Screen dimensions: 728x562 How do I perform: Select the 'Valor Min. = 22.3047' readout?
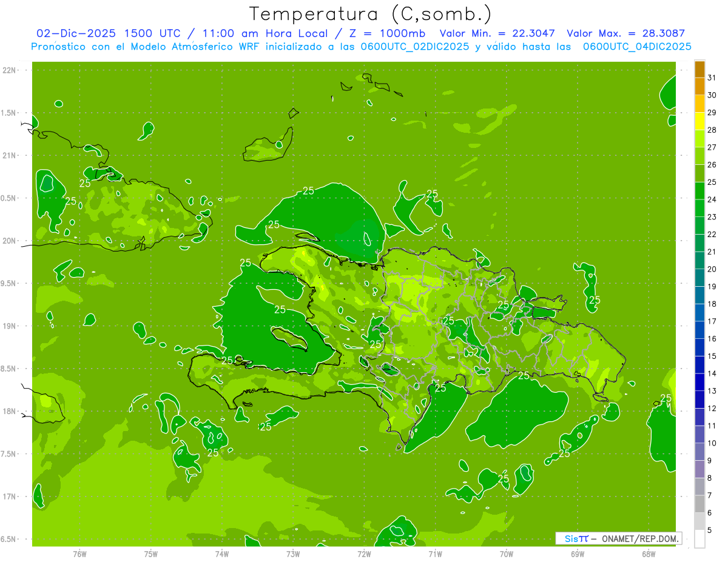click(497, 33)
